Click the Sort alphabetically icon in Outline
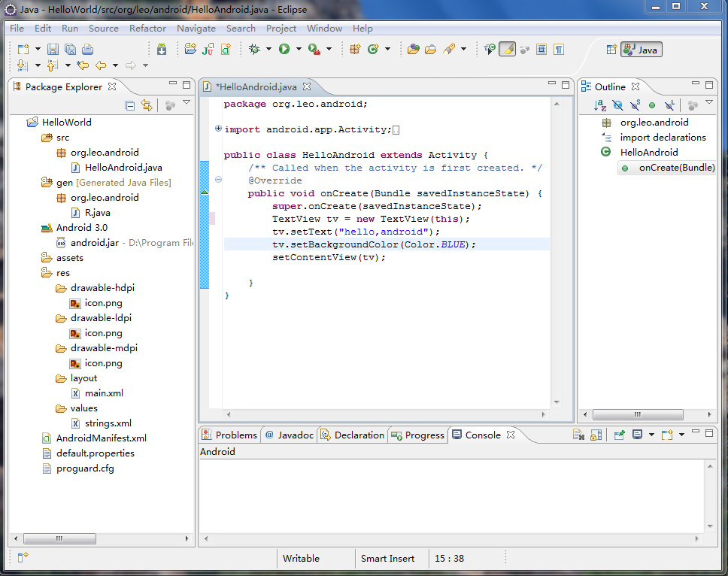The width and height of the screenshot is (728, 576). pos(600,106)
